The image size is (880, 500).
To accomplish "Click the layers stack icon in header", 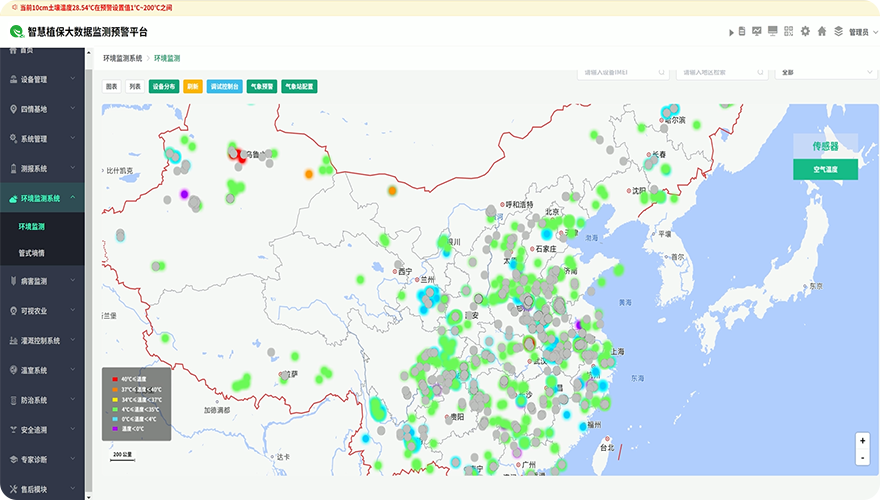I will tap(839, 31).
